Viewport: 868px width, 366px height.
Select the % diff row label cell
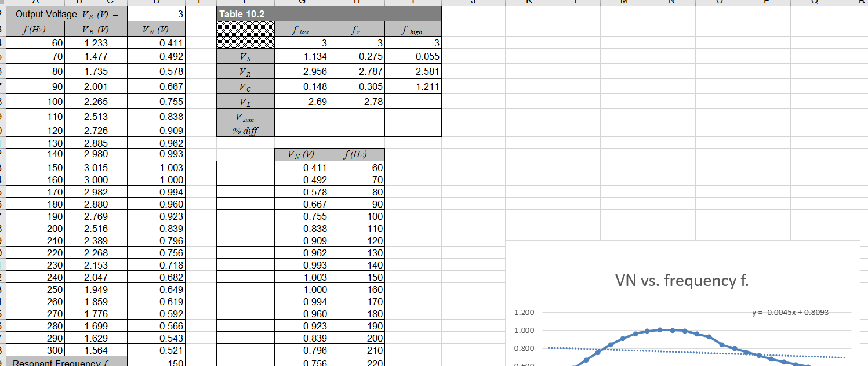click(245, 131)
